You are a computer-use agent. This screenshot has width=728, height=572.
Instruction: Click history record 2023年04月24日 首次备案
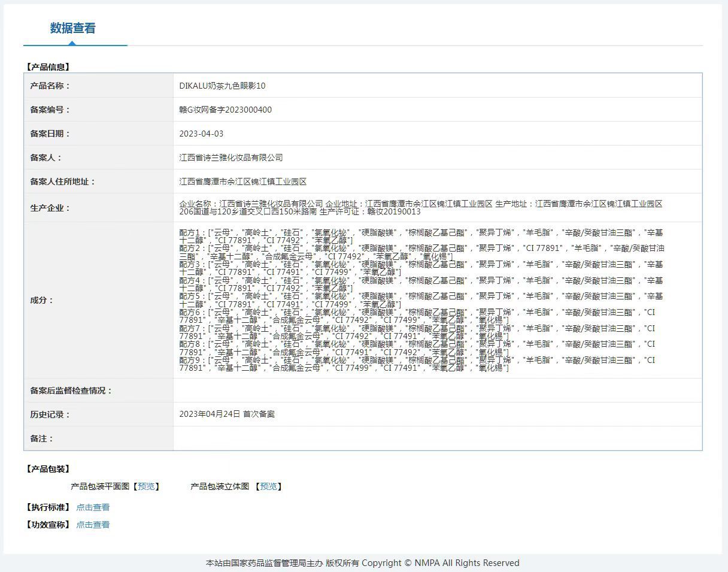[x=227, y=414]
